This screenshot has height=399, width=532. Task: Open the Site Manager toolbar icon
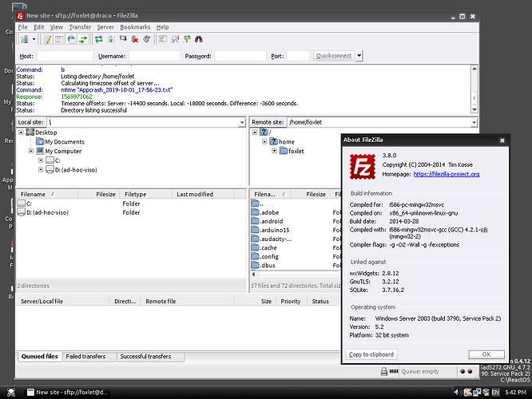(25, 39)
